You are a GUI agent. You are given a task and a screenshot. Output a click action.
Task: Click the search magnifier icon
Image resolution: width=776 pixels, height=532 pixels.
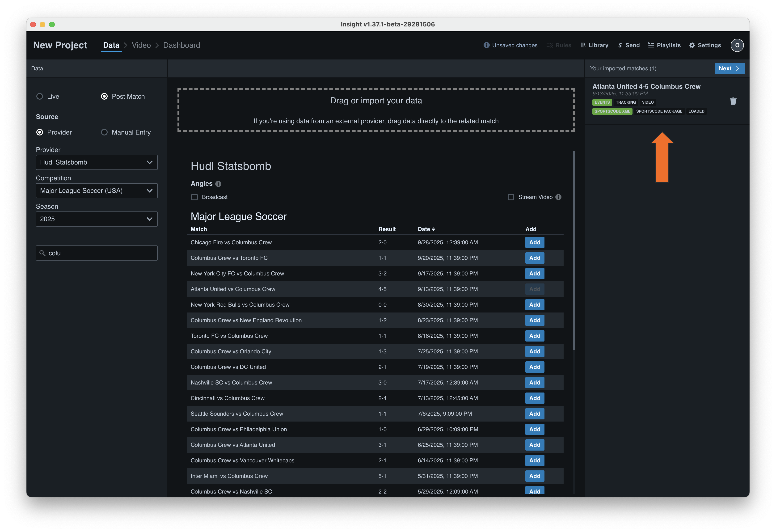click(42, 253)
